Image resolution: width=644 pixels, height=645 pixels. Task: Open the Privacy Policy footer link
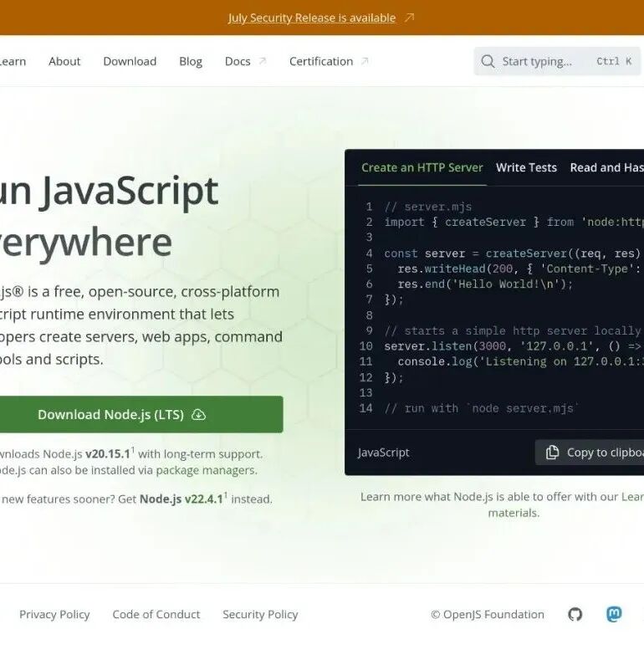tap(54, 615)
